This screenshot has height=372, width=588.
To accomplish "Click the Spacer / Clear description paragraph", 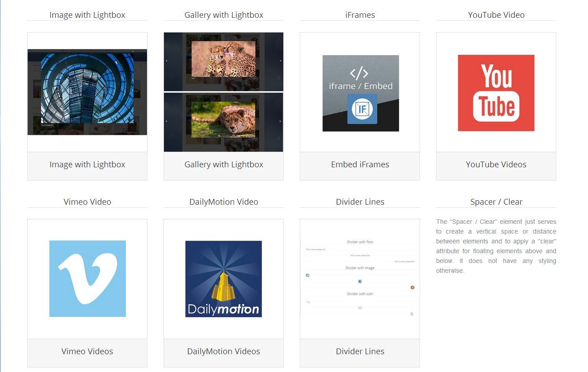I will click(x=496, y=246).
